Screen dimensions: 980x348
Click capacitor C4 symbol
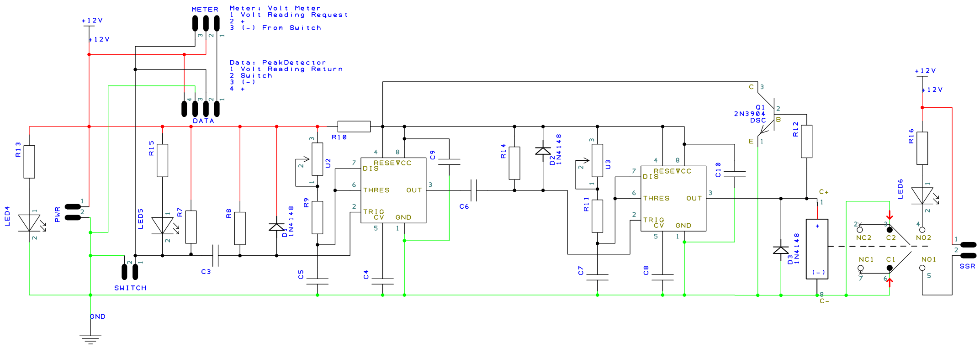click(x=383, y=281)
